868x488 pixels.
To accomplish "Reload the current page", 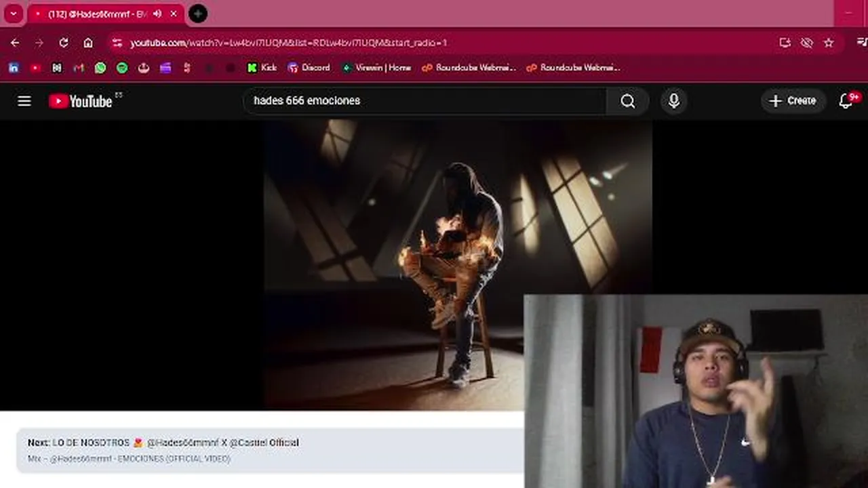I will 64,43.
